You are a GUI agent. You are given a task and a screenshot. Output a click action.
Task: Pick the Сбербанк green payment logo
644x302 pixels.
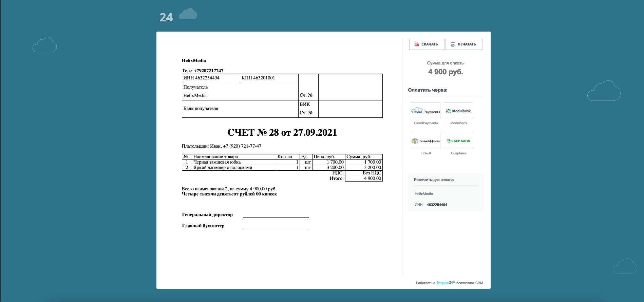pos(458,141)
